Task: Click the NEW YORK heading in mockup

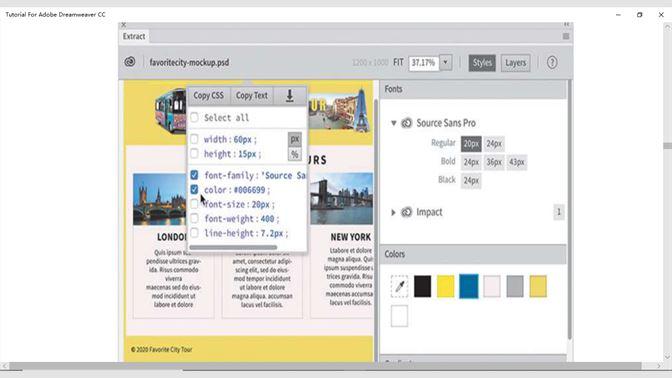Action: click(x=351, y=237)
